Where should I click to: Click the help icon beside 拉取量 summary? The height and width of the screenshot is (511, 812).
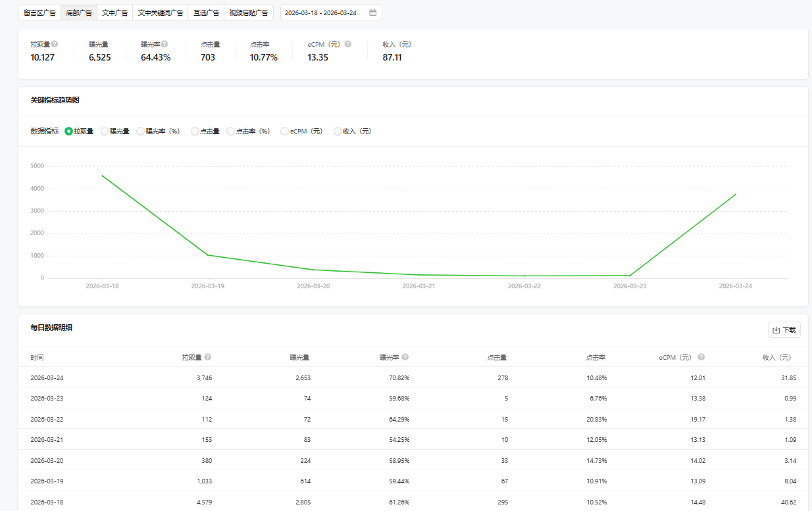click(55, 44)
